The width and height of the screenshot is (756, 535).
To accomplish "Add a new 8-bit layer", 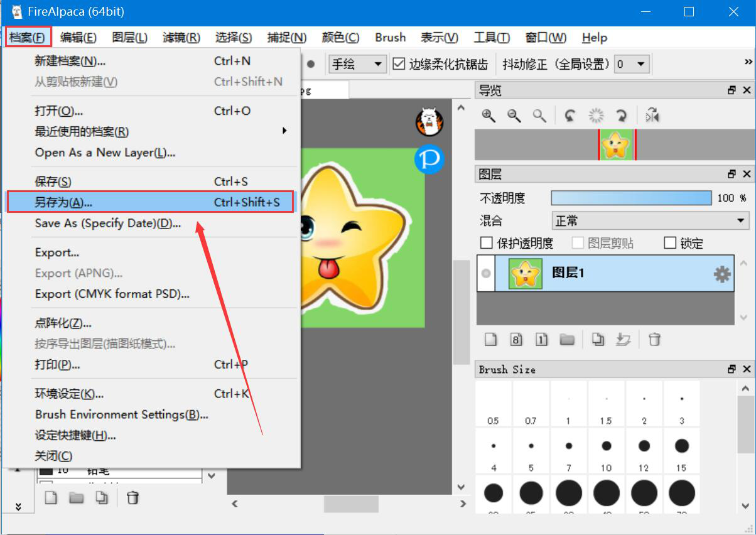I will tap(516, 340).
